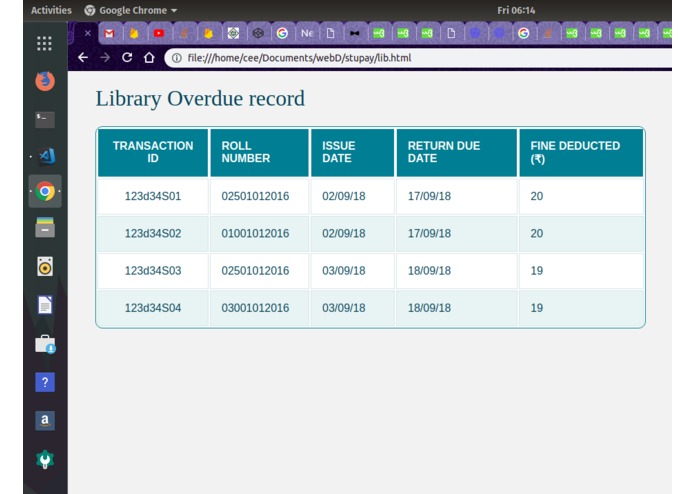Open the Activities overview
This screenshot has height=494, width=695.
51,10
